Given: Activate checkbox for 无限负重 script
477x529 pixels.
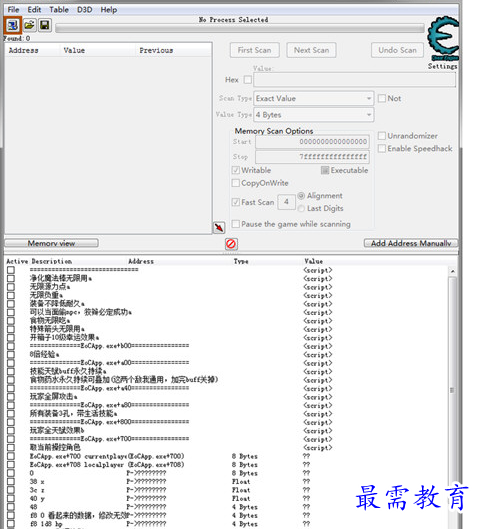Looking at the screenshot, I should click(x=11, y=296).
